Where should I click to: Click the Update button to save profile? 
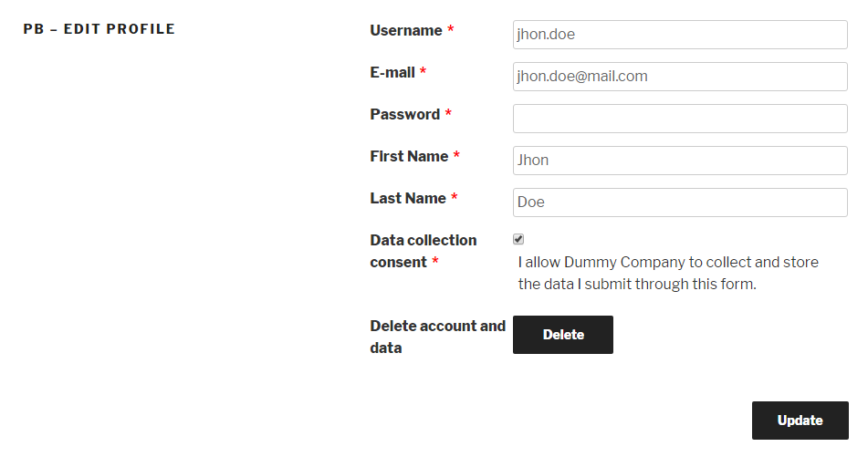coord(800,421)
